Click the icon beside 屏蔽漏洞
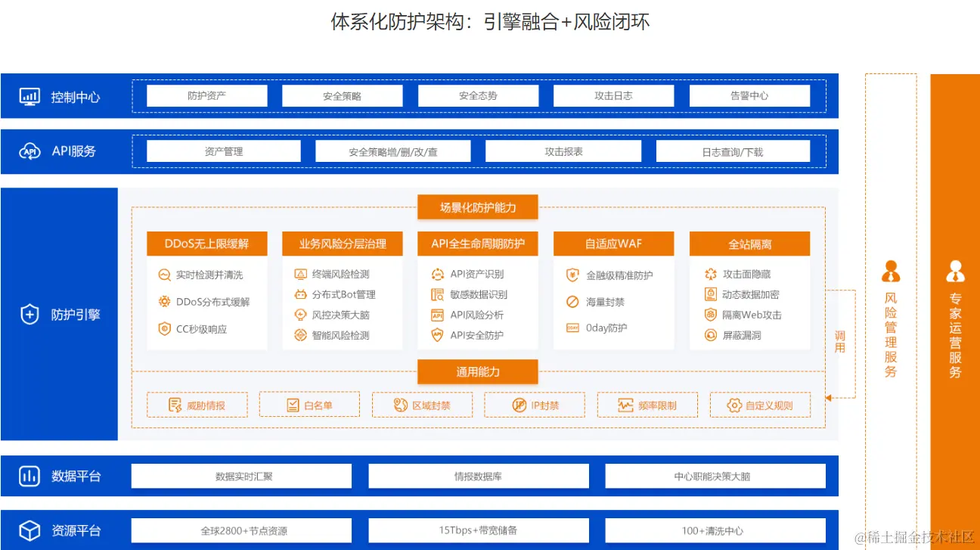980x550 pixels. pyautogui.click(x=711, y=335)
